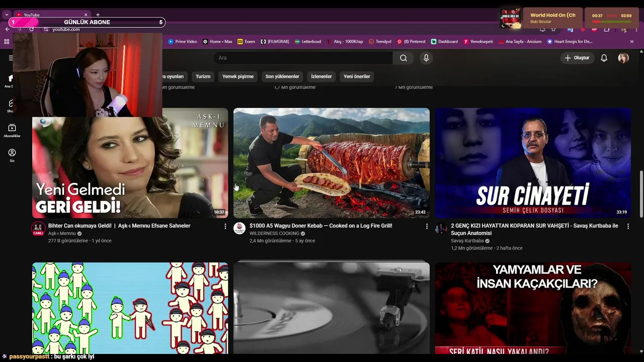This screenshot has width=644, height=362.
Task: Click the page vertical scrollbar thumb
Action: (x=641, y=194)
